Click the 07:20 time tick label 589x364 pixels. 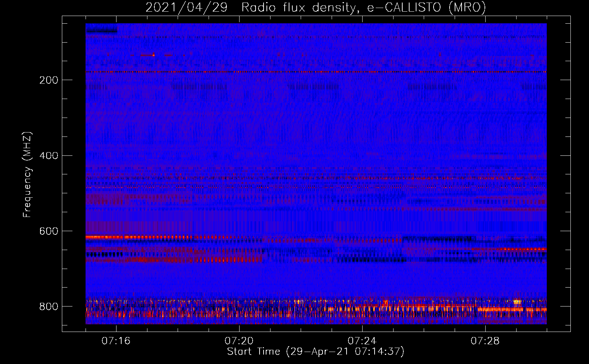pyautogui.click(x=239, y=341)
